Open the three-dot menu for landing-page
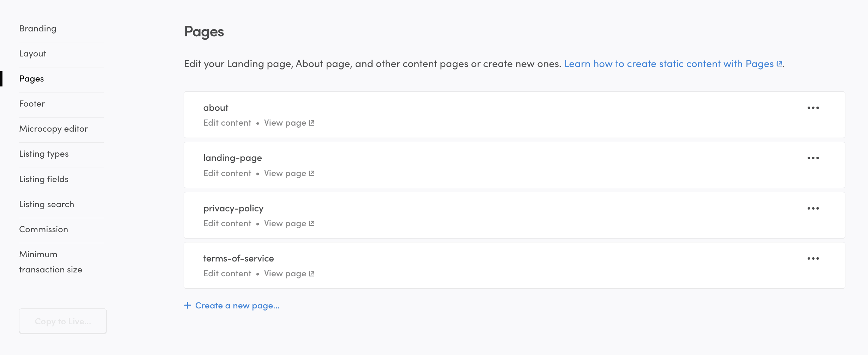868x355 pixels. point(813,158)
